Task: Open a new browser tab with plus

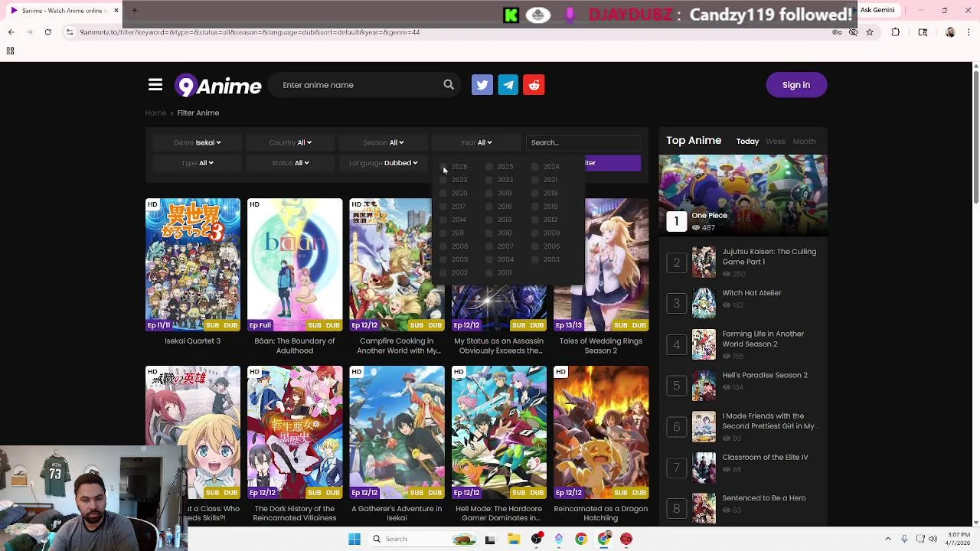Action: (x=134, y=11)
